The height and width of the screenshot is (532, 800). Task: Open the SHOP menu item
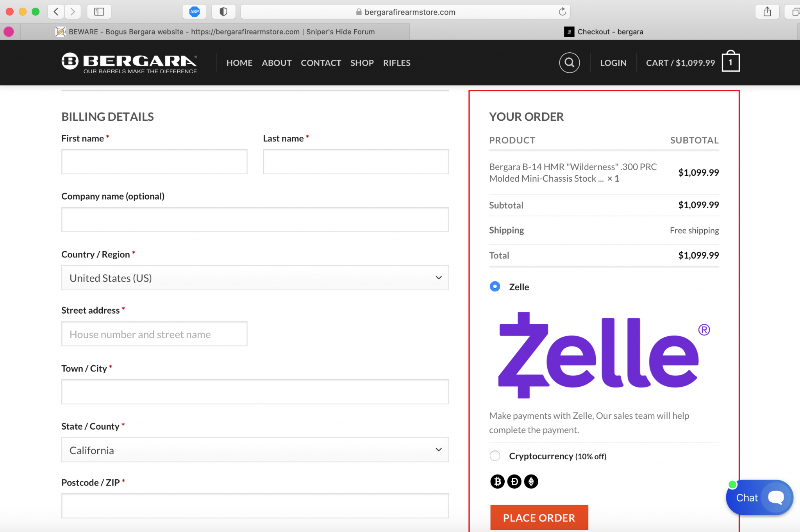pyautogui.click(x=362, y=63)
